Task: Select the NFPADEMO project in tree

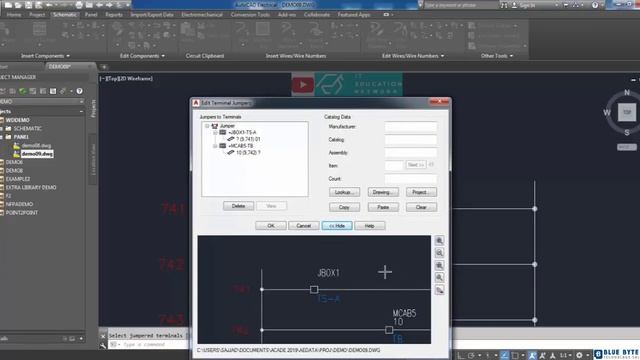Action: (x=19, y=204)
